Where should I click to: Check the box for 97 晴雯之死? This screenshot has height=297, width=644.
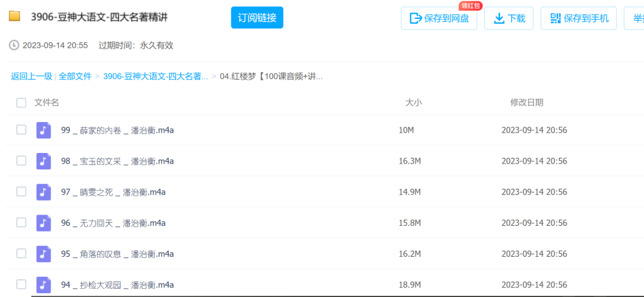tap(21, 191)
